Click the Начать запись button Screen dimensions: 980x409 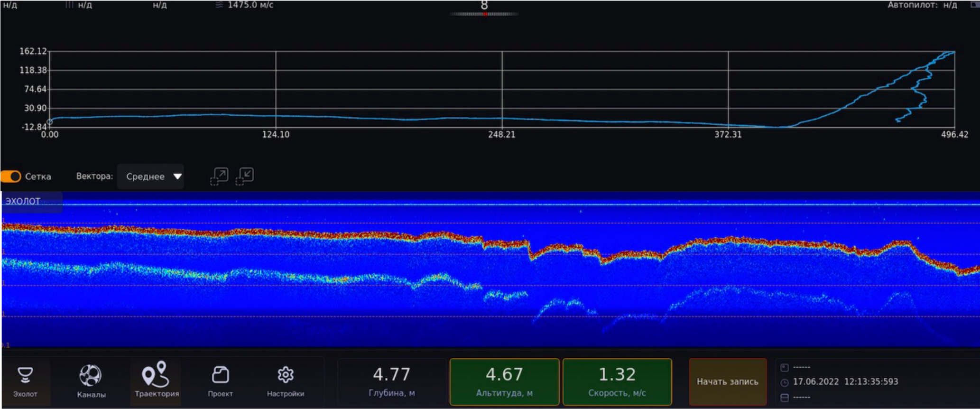coord(728,381)
